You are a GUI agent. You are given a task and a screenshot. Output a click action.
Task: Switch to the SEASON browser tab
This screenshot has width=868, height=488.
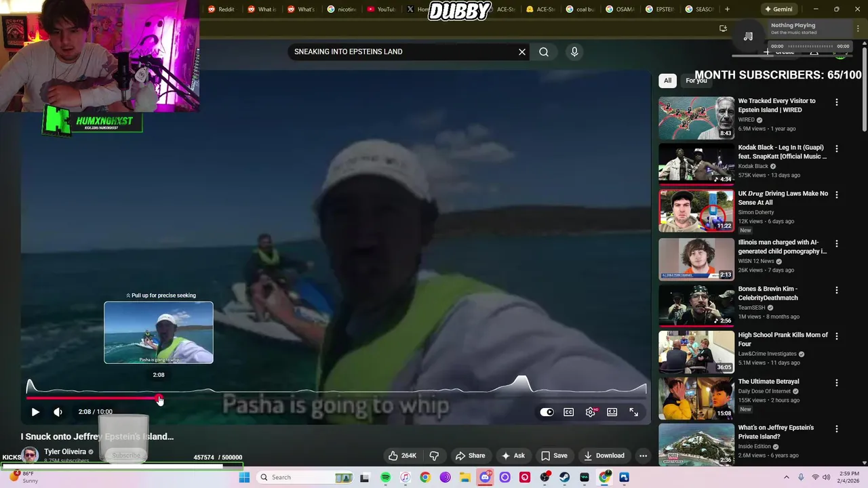(x=699, y=9)
